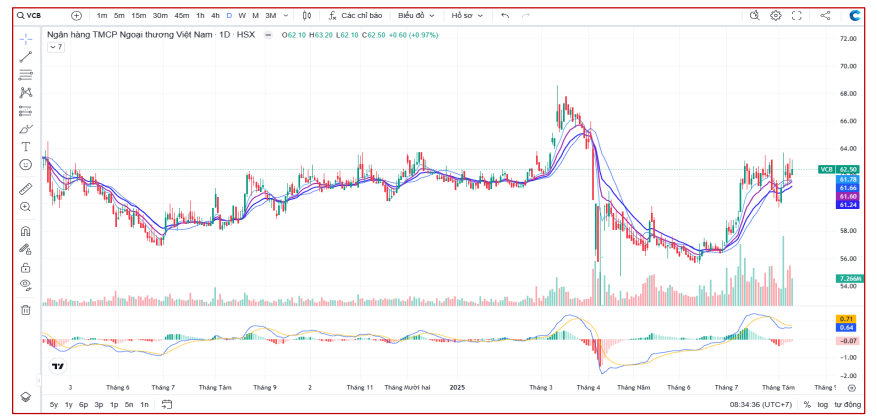Expand the Biểu đồ dropdown
Screen dimensions: 877x420
tap(417, 16)
